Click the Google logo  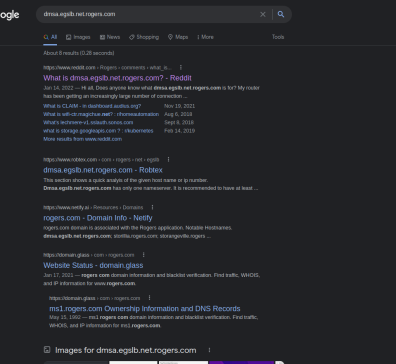coord(9,15)
